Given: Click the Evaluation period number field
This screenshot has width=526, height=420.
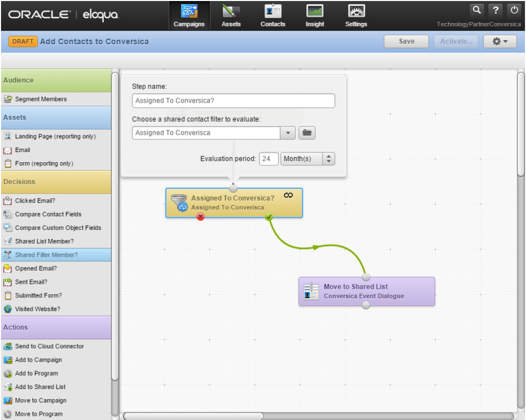Looking at the screenshot, I should (x=269, y=159).
